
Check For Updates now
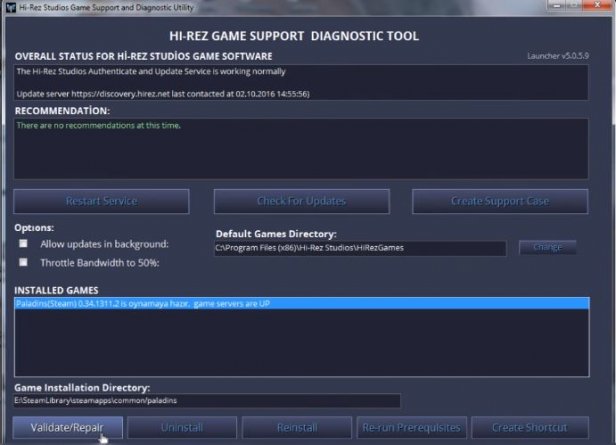pyautogui.click(x=302, y=201)
